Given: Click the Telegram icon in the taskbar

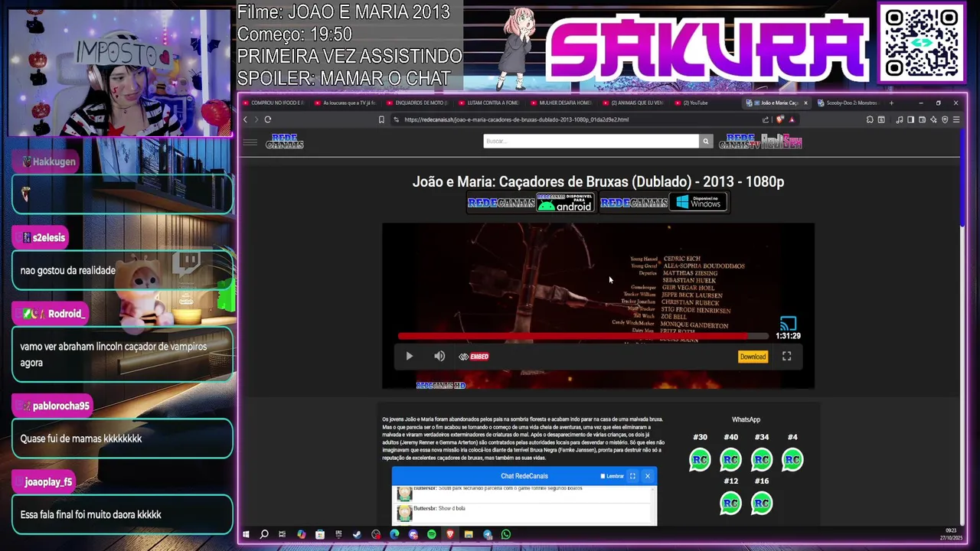Looking at the screenshot, I should (488, 534).
